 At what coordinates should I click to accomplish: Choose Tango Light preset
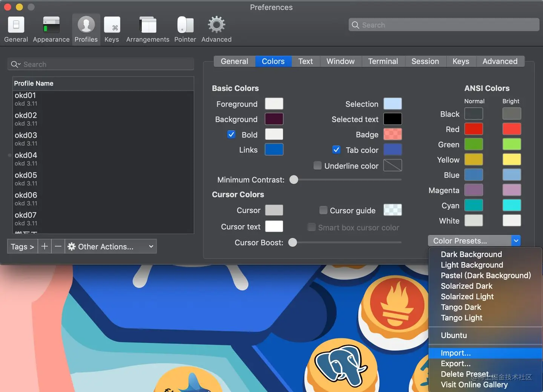point(485,318)
